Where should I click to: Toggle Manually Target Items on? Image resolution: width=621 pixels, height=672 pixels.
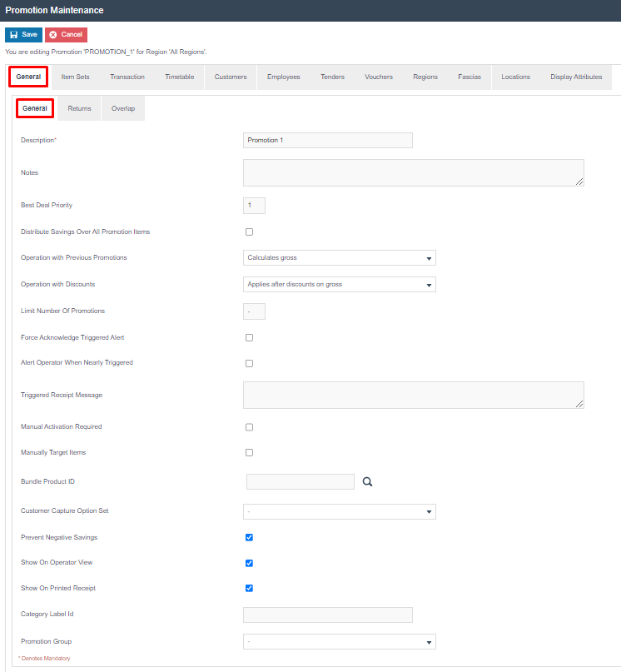pos(249,452)
